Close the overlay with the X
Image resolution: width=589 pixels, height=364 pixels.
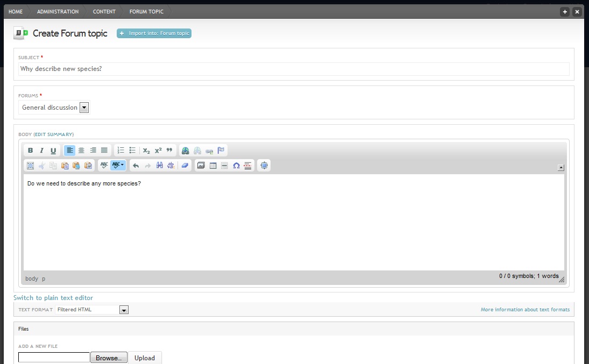click(577, 12)
